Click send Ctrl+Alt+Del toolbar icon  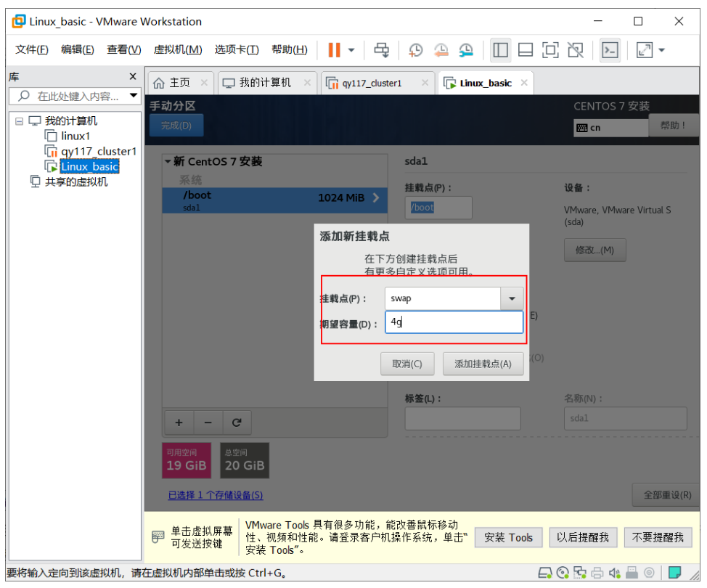[382, 49]
